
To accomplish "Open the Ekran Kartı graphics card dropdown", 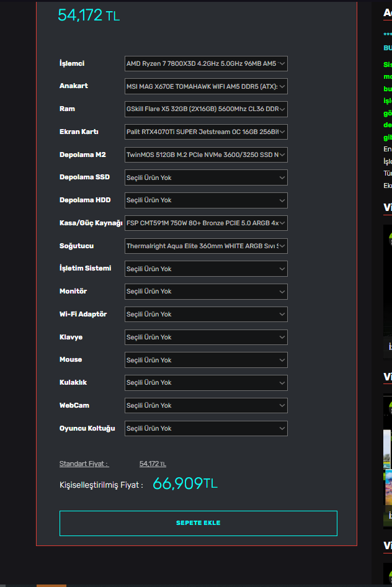I will [206, 132].
